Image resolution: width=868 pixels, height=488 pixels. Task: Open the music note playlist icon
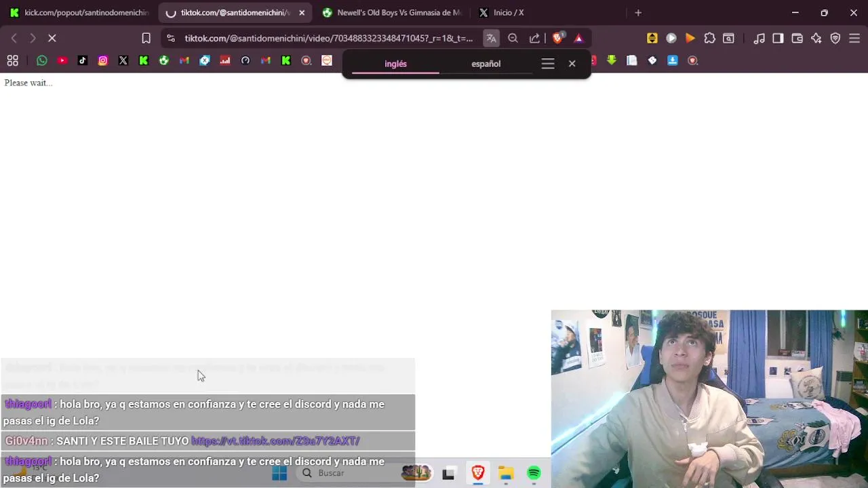pyautogui.click(x=759, y=39)
